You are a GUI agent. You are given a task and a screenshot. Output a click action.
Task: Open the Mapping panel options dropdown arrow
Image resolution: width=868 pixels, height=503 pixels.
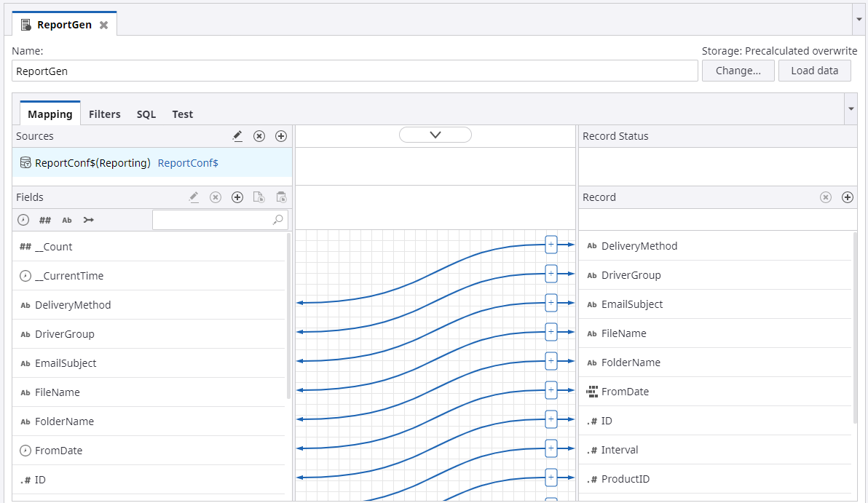(851, 109)
